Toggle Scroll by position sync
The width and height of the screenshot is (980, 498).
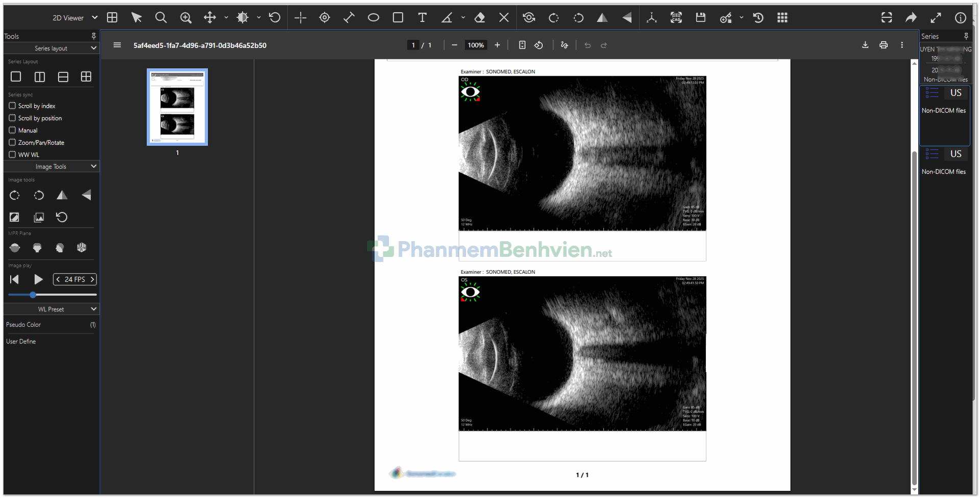[x=12, y=118]
